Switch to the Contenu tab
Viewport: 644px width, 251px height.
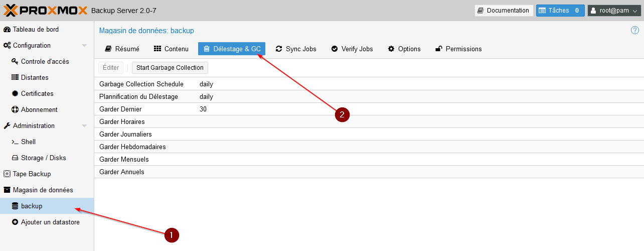coord(171,49)
